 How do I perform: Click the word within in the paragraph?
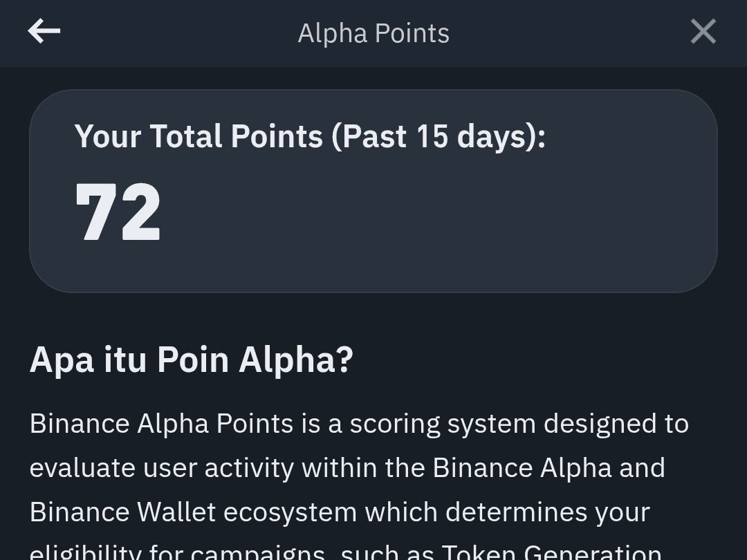coord(340,467)
